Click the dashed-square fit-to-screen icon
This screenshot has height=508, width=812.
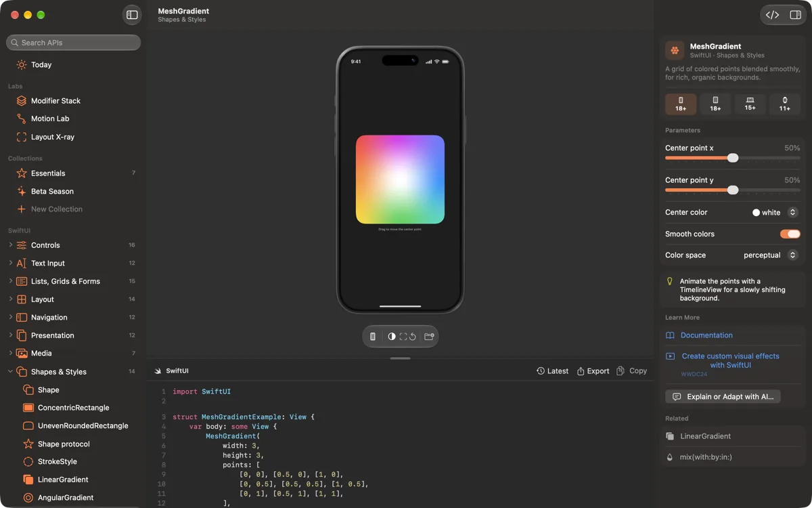[x=403, y=337]
